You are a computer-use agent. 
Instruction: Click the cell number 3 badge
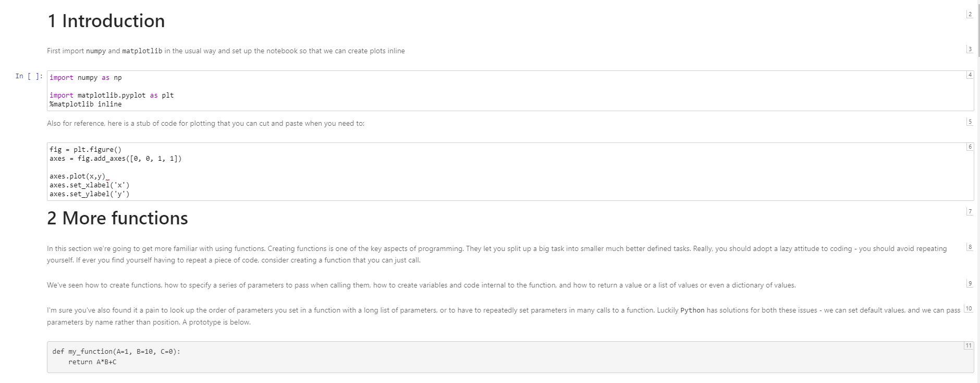tap(970, 50)
